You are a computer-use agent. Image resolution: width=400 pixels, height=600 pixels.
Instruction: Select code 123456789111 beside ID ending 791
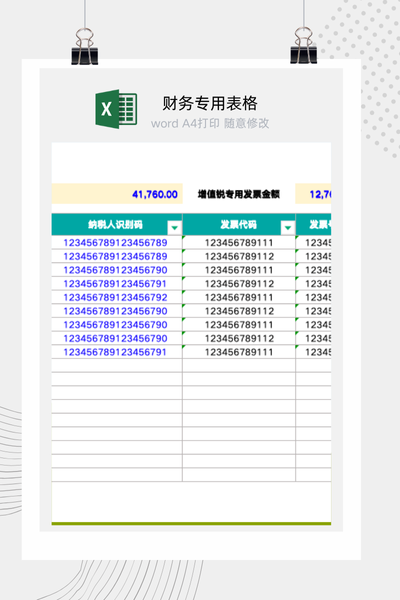239,352
